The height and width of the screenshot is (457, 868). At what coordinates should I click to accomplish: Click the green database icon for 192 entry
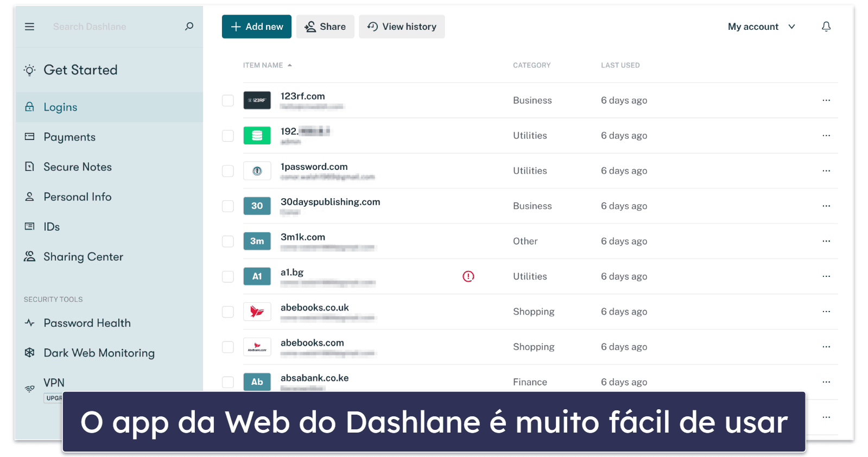[257, 136]
